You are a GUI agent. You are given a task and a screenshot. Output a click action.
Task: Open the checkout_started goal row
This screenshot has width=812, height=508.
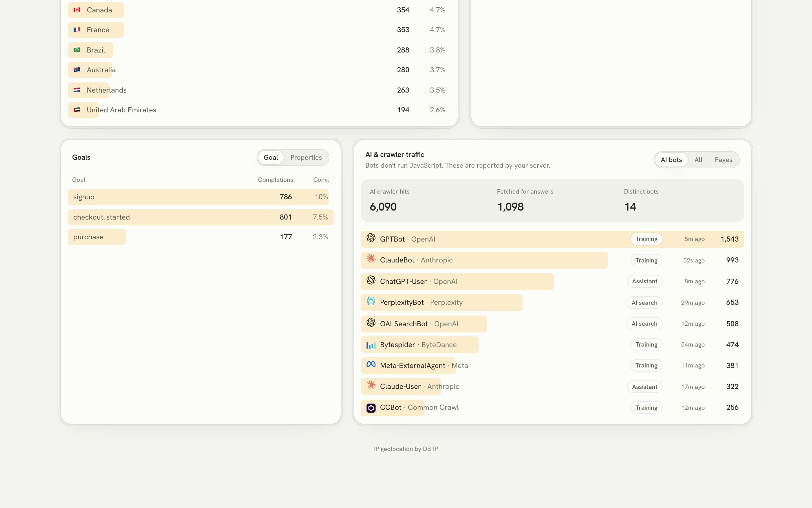pyautogui.click(x=201, y=217)
